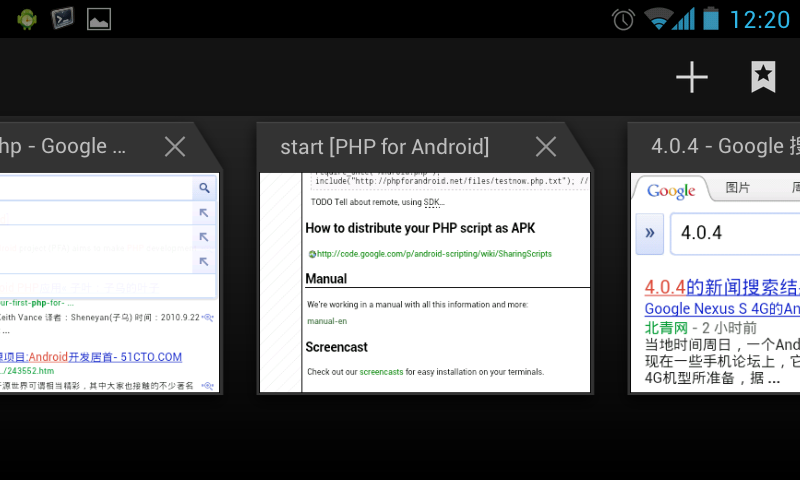Select the 图片 tab in Google page
800x480 pixels.
738,188
